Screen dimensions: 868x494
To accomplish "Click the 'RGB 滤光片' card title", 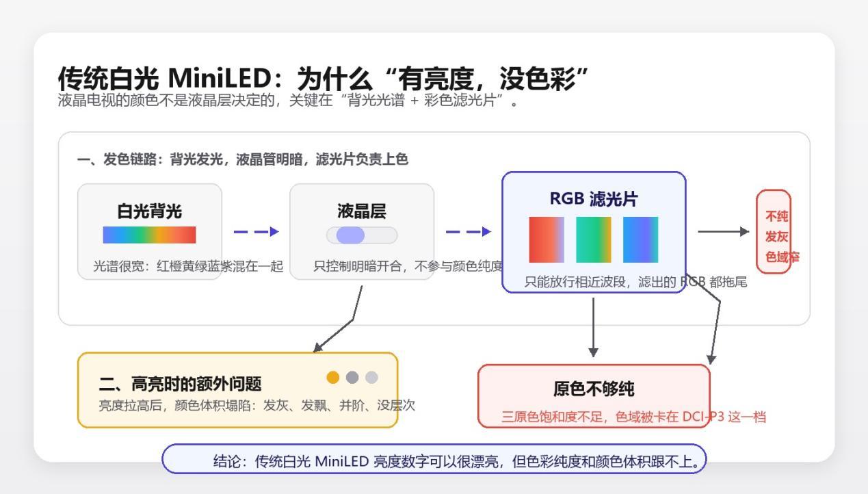I will pyautogui.click(x=594, y=199).
